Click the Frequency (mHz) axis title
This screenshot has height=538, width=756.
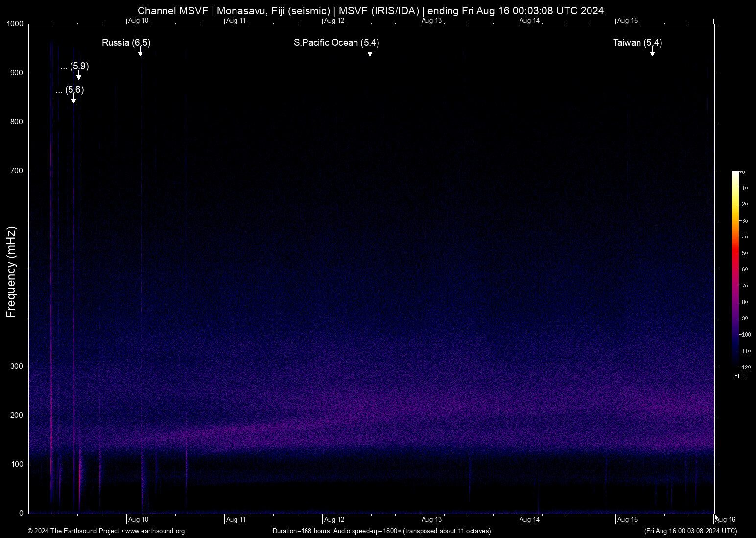(11, 272)
